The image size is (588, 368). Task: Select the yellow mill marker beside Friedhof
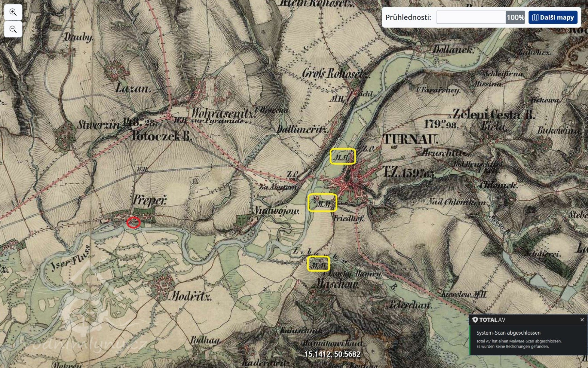click(322, 203)
